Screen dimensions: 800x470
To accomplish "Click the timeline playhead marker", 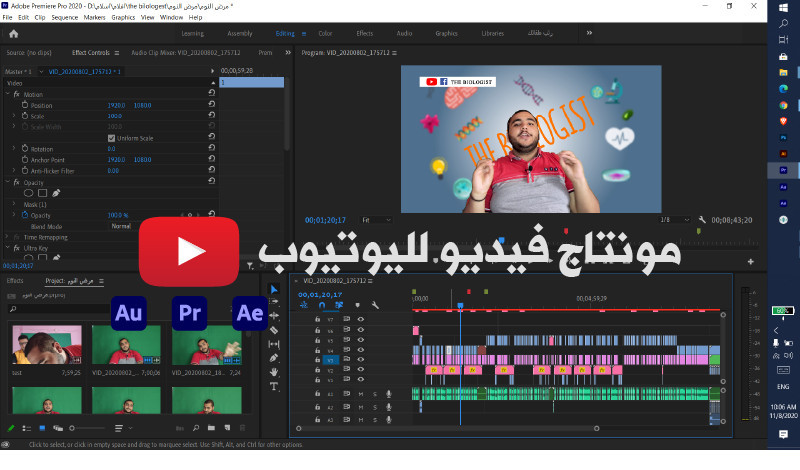I will [460, 305].
